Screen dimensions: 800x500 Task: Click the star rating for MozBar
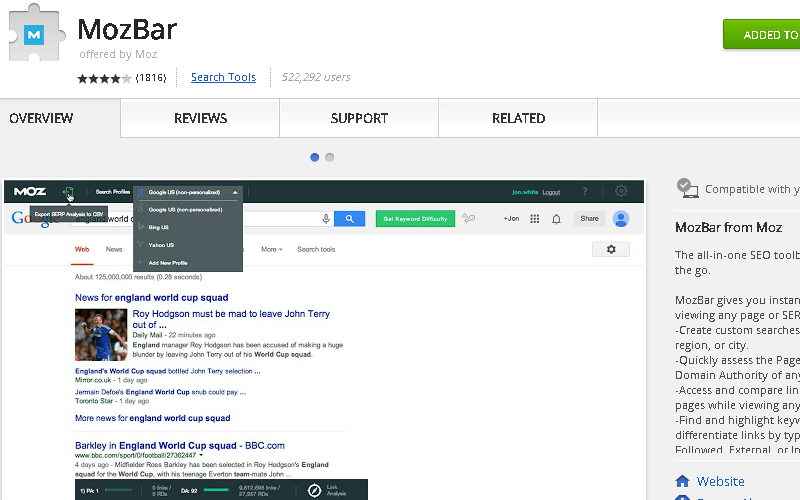pyautogui.click(x=104, y=78)
